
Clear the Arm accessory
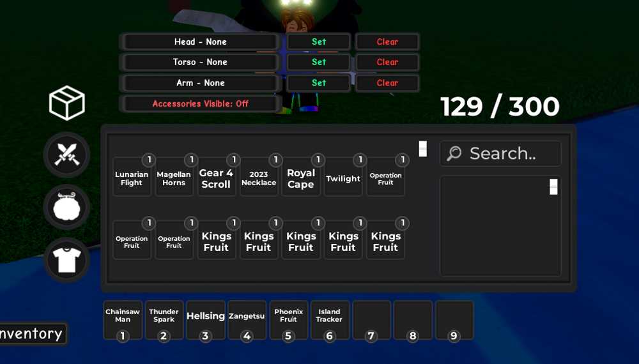(387, 82)
